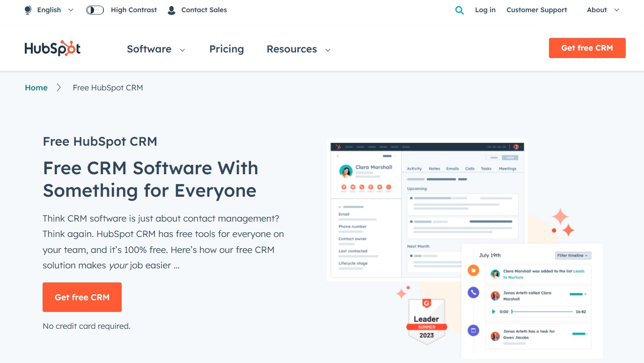The width and height of the screenshot is (644, 363).
Task: Click the call recording progress bar
Action: click(542, 311)
